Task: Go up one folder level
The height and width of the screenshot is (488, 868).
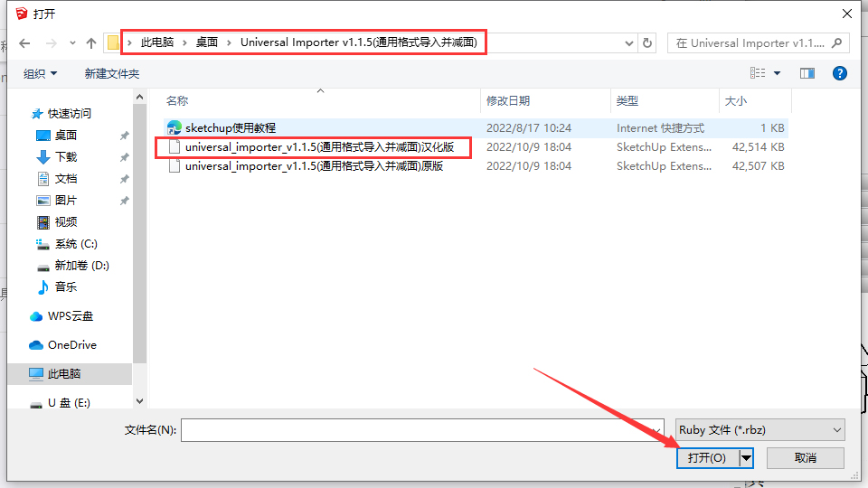Action: 91,43
